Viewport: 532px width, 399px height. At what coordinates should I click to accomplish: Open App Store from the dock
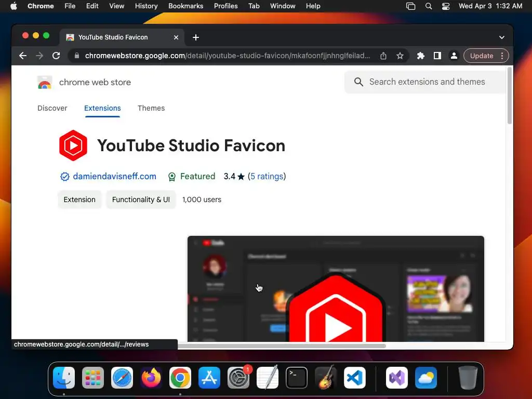tap(209, 378)
